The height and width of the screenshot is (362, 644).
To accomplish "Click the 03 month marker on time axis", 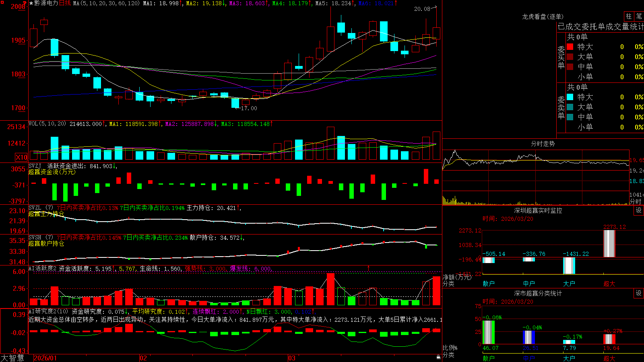I will [292, 358].
